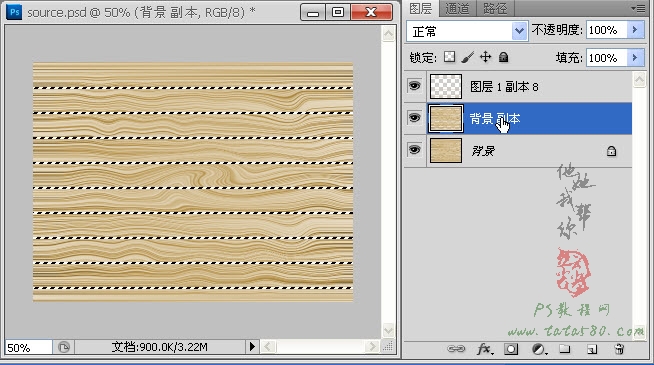
Task: Close the source.psd document window
Action: click(x=371, y=13)
